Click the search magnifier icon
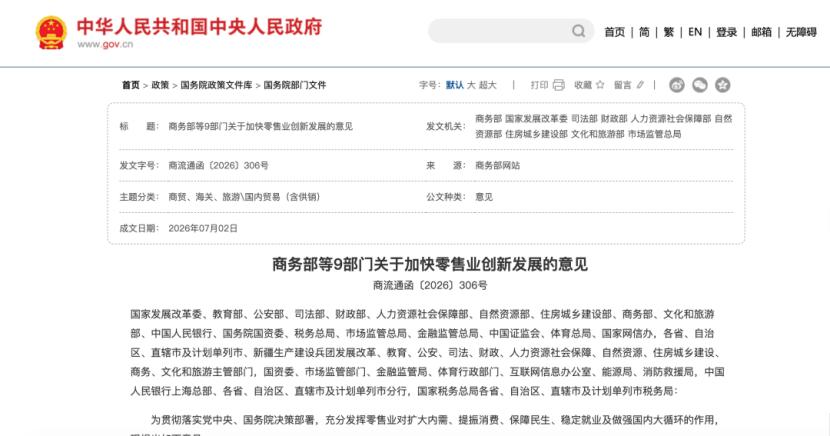 [x=579, y=31]
